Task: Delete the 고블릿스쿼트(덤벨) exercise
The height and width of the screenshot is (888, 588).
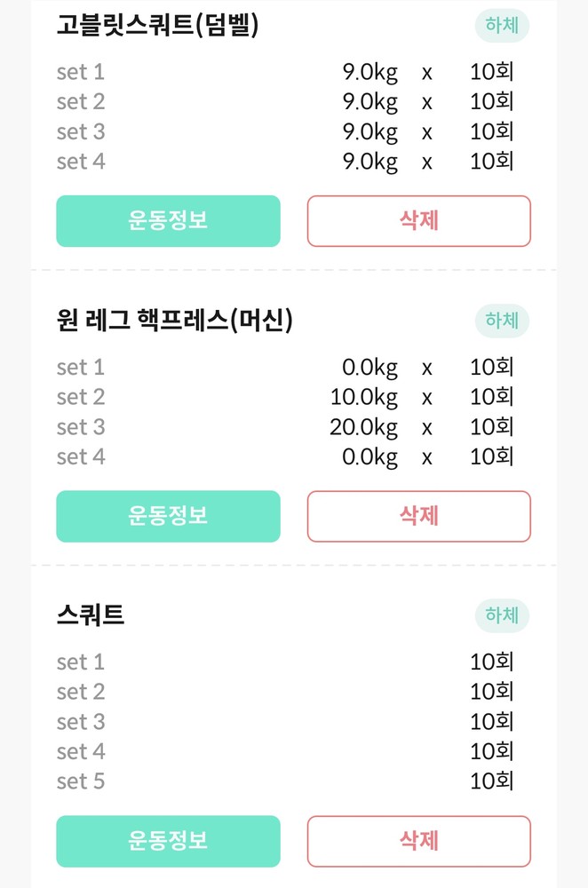Action: pos(418,221)
